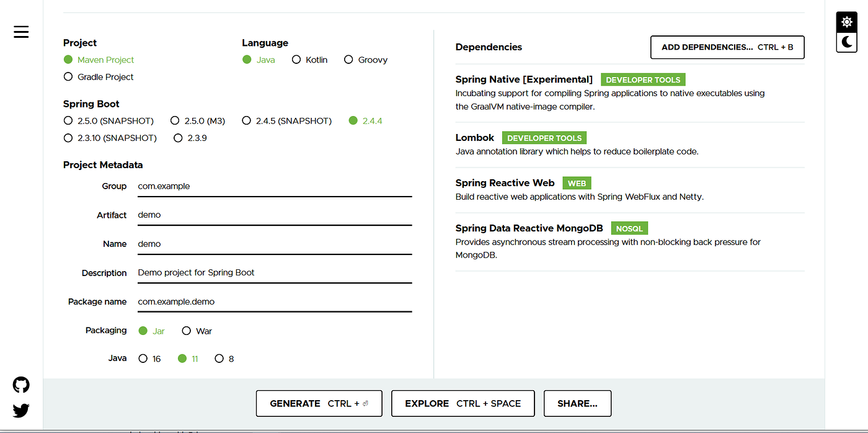Switch to light theme sun icon
This screenshot has height=433, width=868.
point(846,22)
